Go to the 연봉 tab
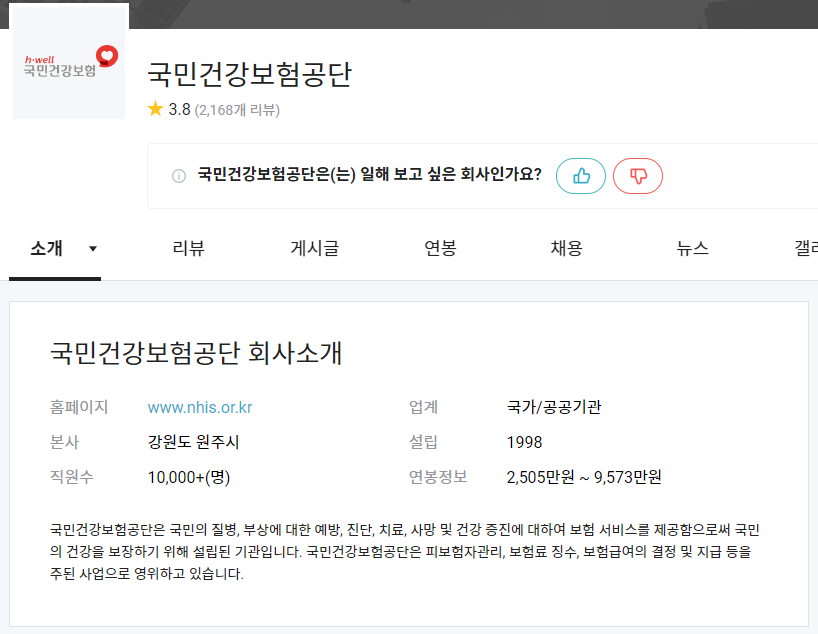The image size is (818, 634). coord(440,248)
